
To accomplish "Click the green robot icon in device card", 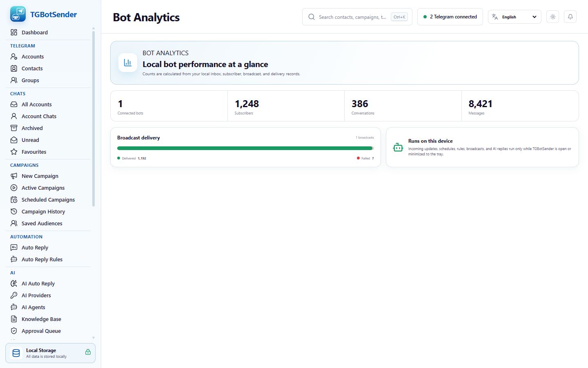I will coord(398,147).
